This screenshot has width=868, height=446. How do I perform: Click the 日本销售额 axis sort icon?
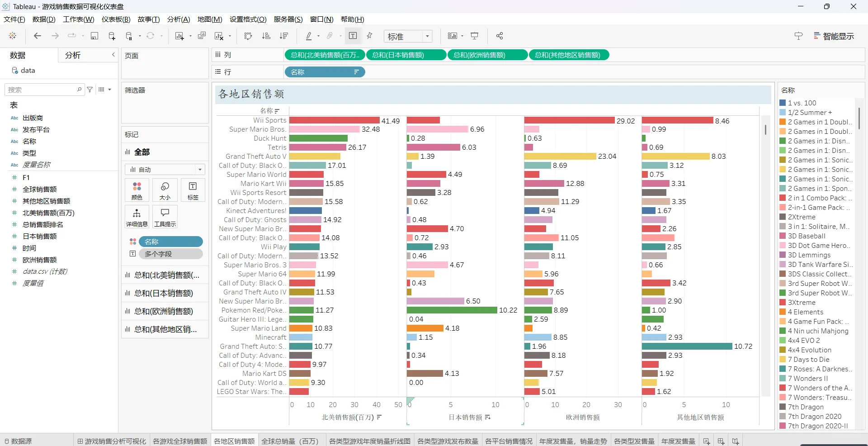tap(488, 417)
